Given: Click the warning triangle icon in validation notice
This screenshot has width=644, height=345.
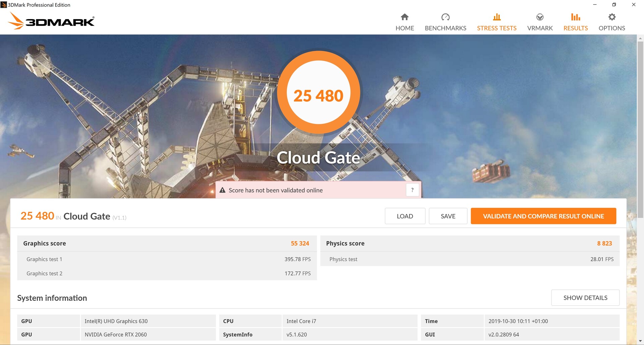Looking at the screenshot, I should coord(222,190).
